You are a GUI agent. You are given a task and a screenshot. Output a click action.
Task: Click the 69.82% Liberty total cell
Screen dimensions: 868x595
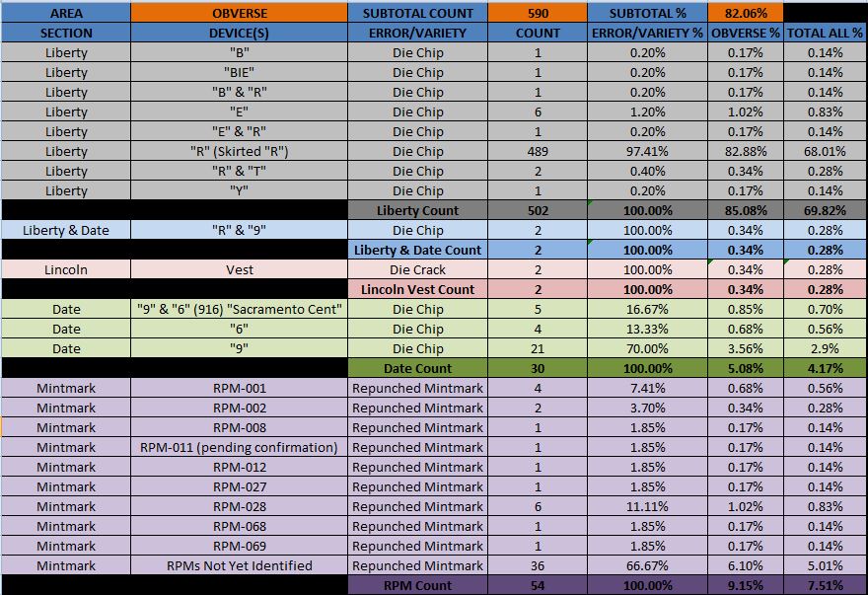(825, 210)
